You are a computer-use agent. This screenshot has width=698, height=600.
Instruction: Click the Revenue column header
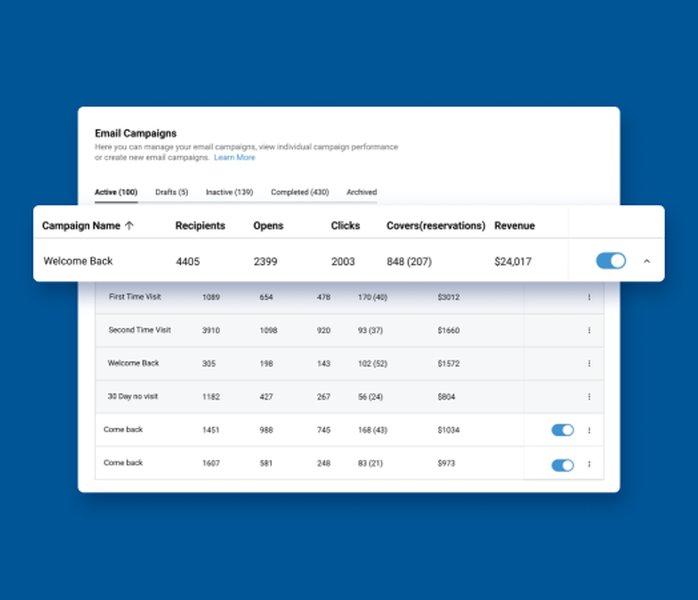pyautogui.click(x=515, y=226)
